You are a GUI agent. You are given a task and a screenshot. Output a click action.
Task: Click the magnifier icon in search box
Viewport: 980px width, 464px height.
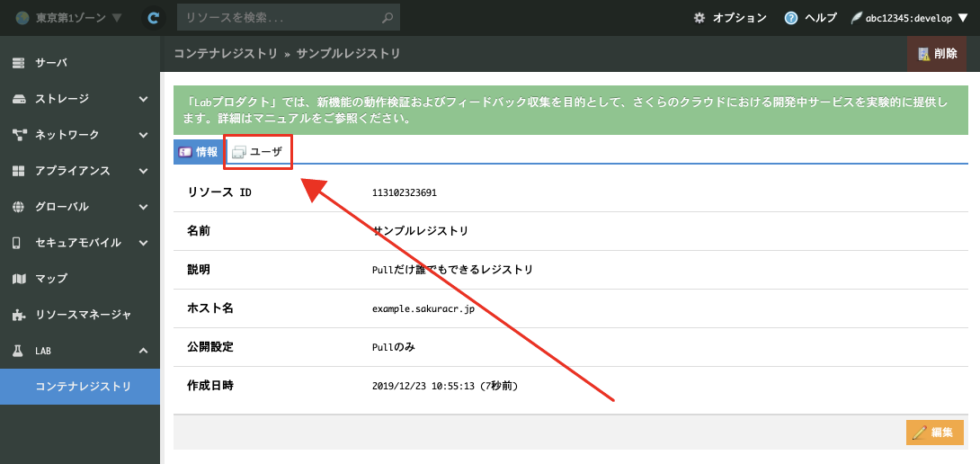coord(388,17)
